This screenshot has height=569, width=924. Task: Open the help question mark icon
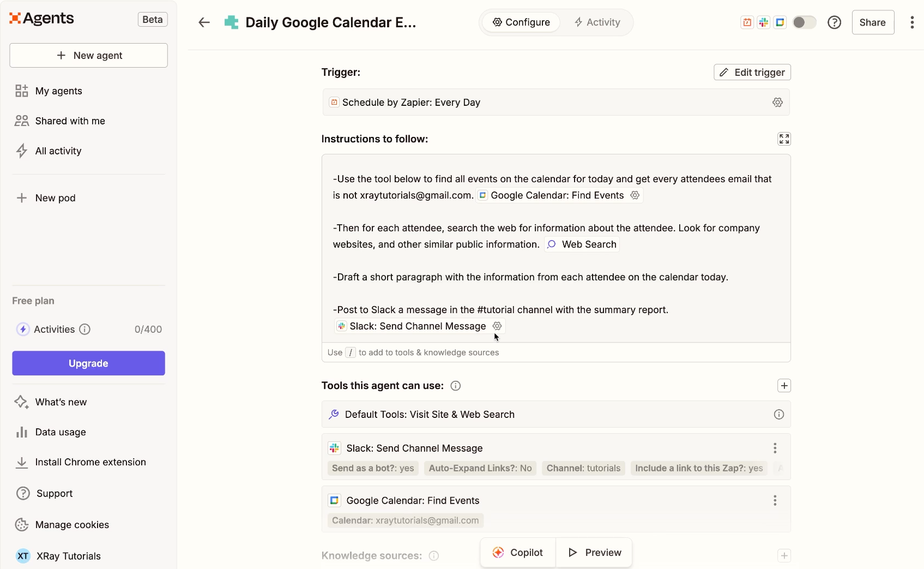coord(834,22)
